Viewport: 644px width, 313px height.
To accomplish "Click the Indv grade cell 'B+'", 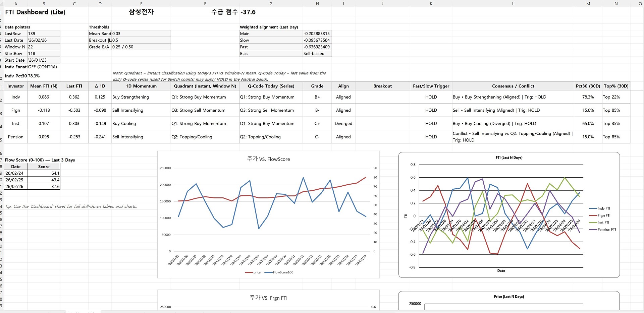I will (x=317, y=97).
